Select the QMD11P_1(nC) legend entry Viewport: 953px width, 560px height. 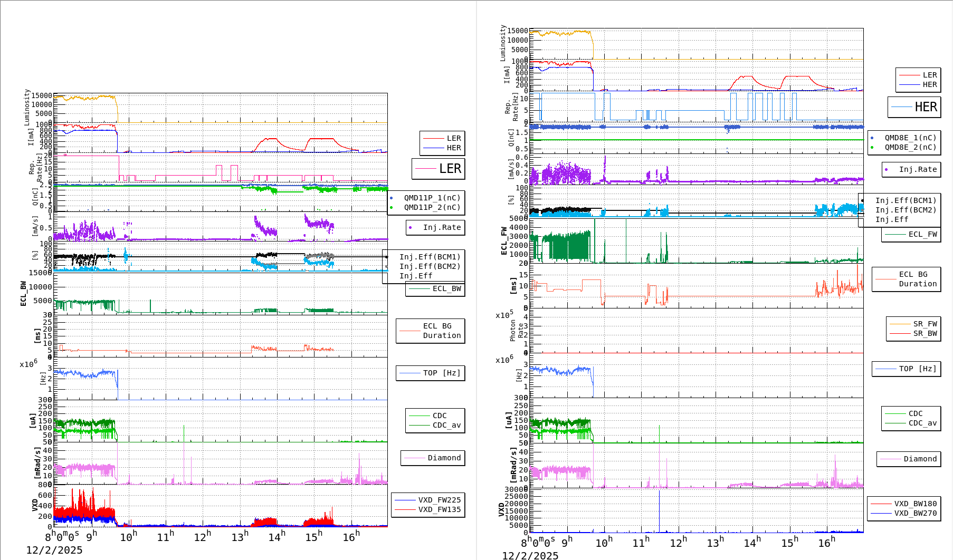432,198
